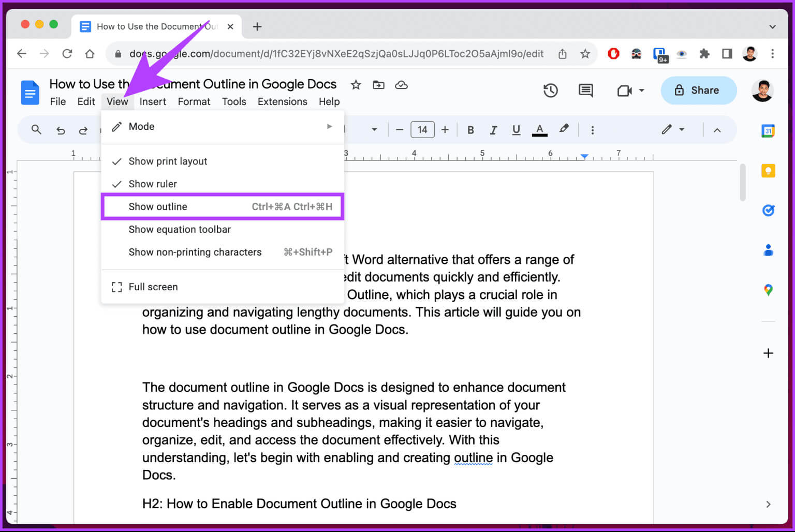Click the Share button
The height and width of the screenshot is (532, 795).
tap(698, 91)
